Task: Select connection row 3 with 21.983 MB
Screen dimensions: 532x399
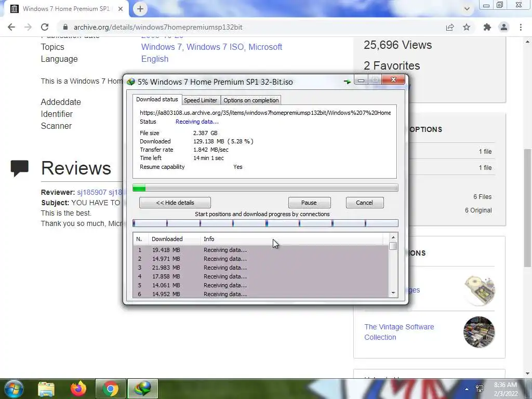Action: tap(261, 268)
